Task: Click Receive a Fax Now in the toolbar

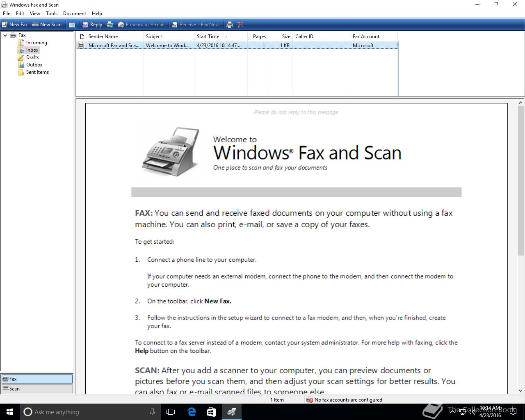Action: [x=196, y=25]
